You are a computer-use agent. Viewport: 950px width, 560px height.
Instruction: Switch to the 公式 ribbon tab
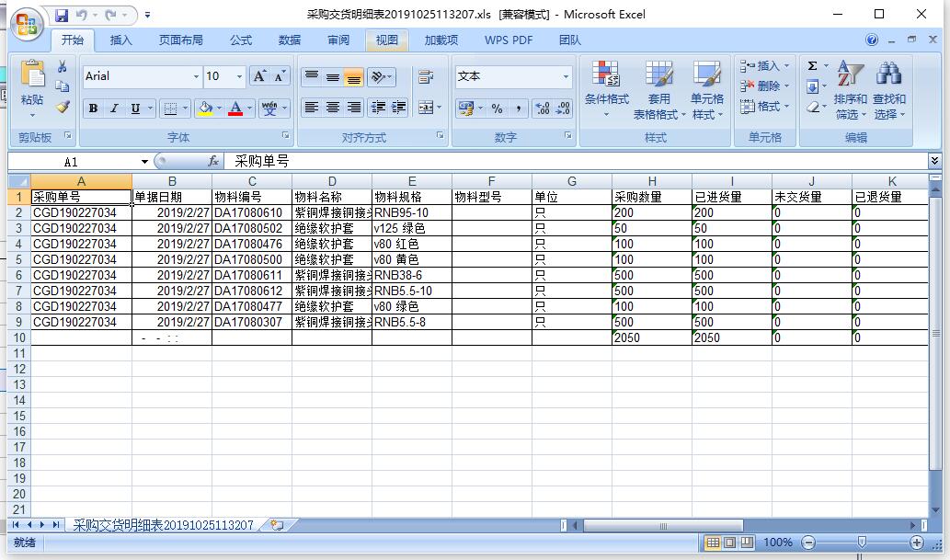pos(241,40)
